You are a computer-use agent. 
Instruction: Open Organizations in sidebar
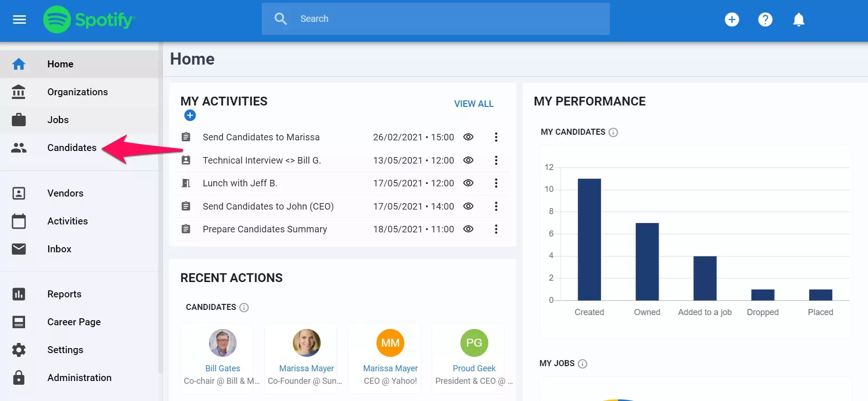[78, 92]
